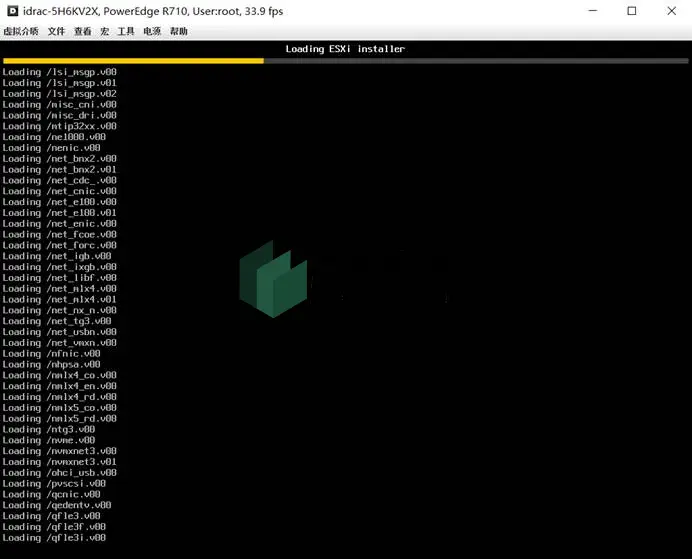Screen dimensions: 692x559
Task: Click the line 'Loading /nvme.v00'
Action: (x=49, y=440)
